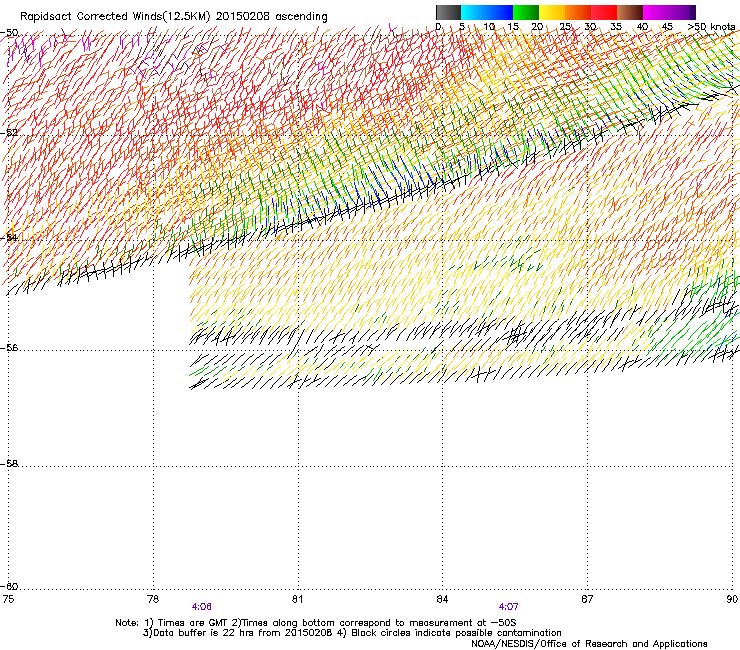Click the 75 longitude axis label
740x650 pixels.
tap(8, 599)
